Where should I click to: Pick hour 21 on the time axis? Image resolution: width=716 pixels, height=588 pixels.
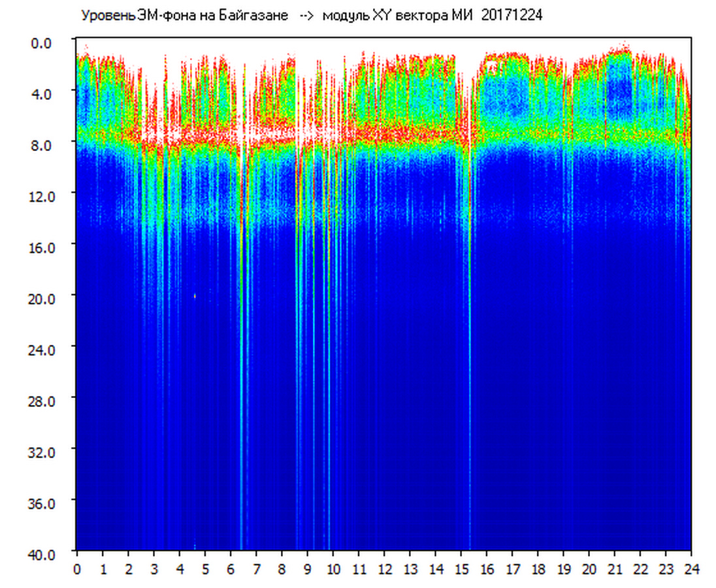coord(615,569)
